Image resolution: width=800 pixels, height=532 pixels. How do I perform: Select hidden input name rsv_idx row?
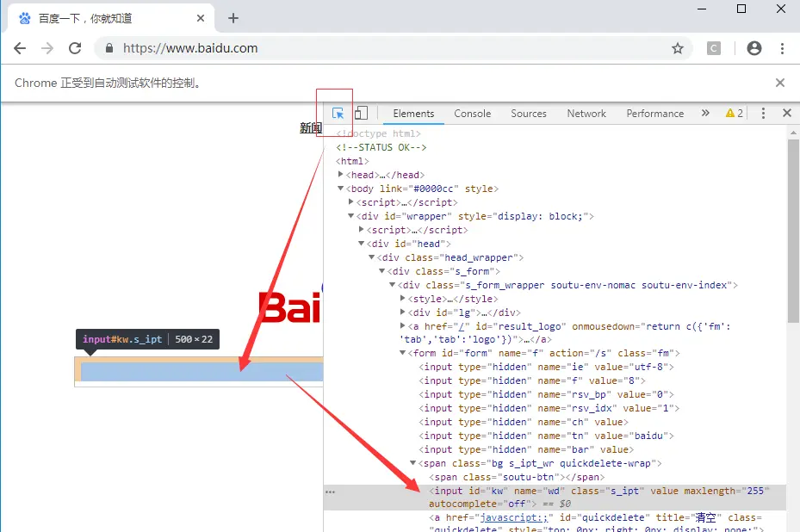(549, 409)
